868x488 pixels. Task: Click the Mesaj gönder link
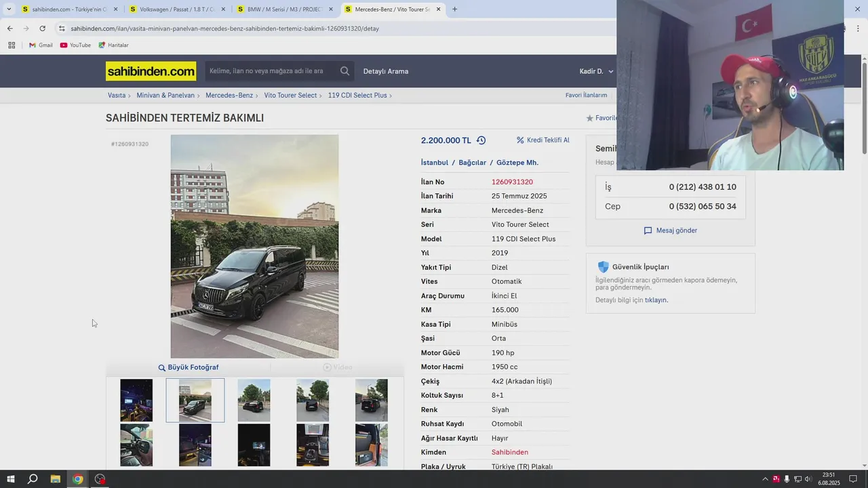(677, 230)
